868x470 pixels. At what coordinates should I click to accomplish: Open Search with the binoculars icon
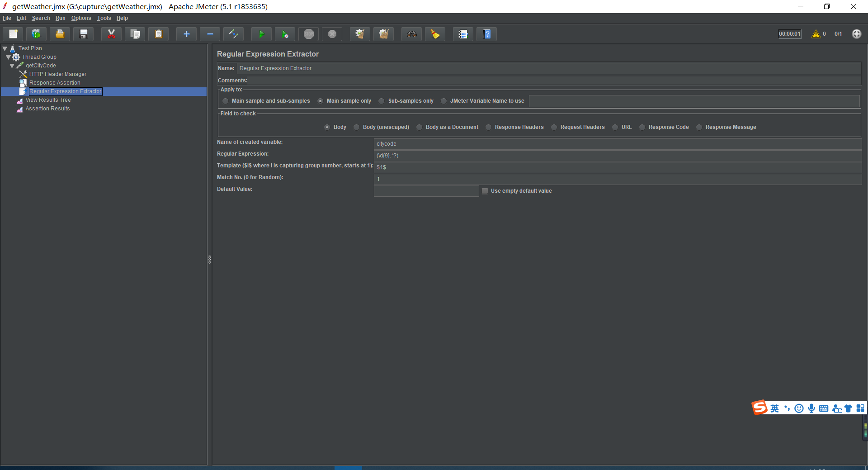click(x=411, y=34)
